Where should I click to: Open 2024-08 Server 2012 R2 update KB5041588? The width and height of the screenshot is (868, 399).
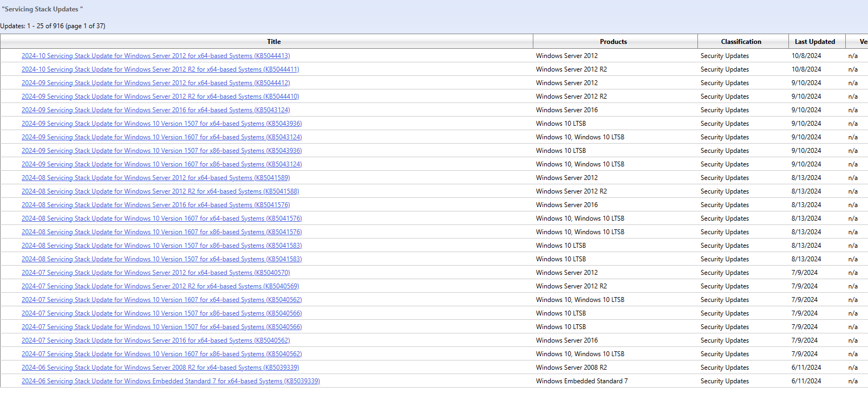coord(160,191)
